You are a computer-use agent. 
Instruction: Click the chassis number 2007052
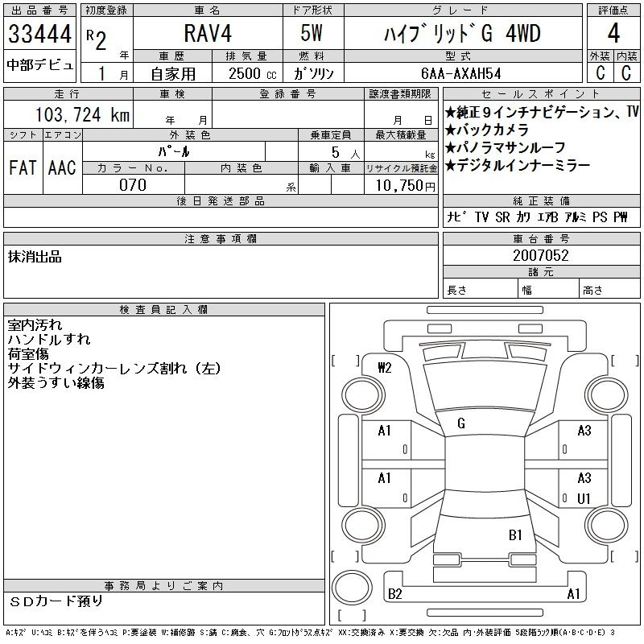[541, 255]
